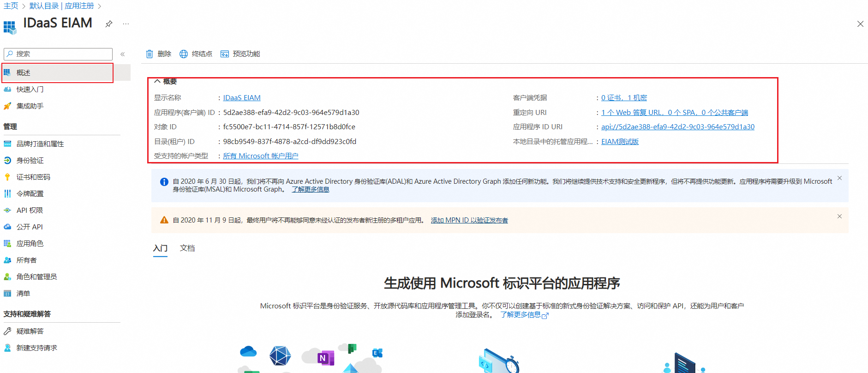This screenshot has width=868, height=373.
Task: Click the Exchange icon in the illustration
Action: (377, 353)
